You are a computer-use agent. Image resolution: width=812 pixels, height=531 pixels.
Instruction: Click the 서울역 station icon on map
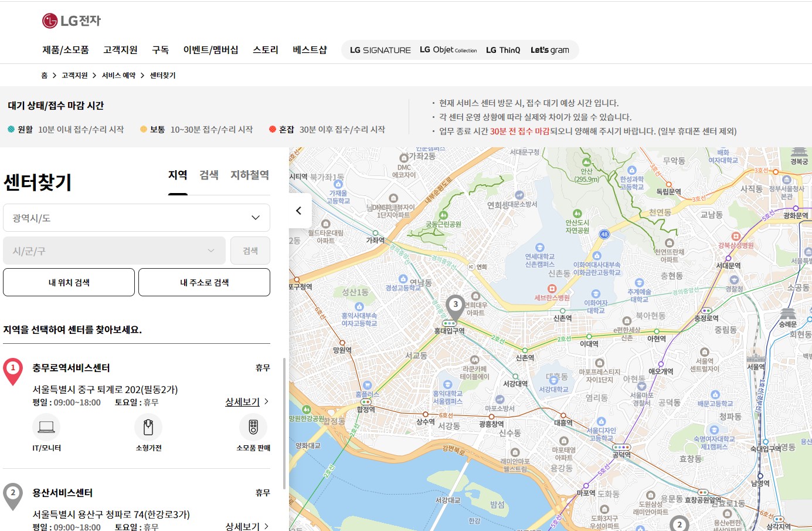(756, 357)
